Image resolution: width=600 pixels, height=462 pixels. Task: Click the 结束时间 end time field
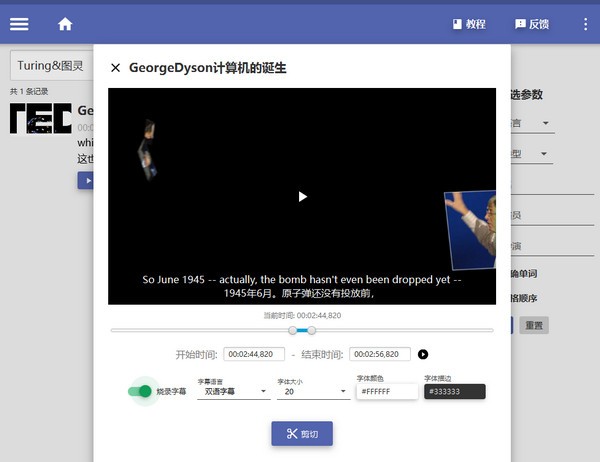380,354
